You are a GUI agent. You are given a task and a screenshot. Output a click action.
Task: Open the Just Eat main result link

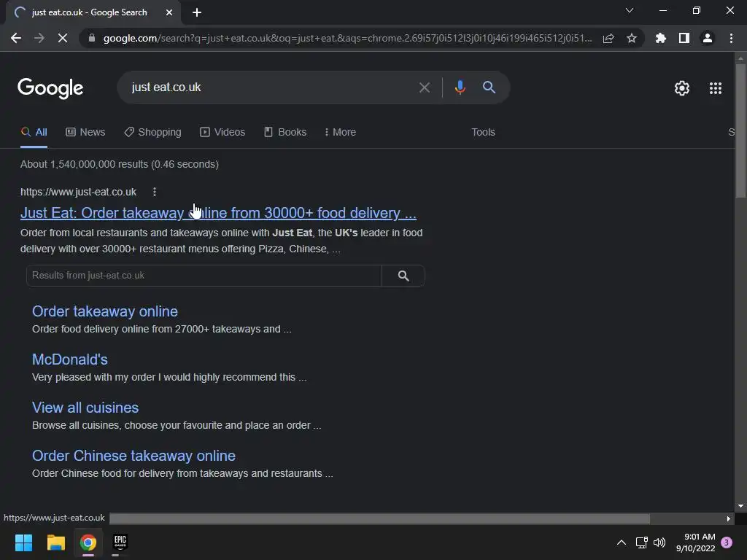tap(218, 213)
